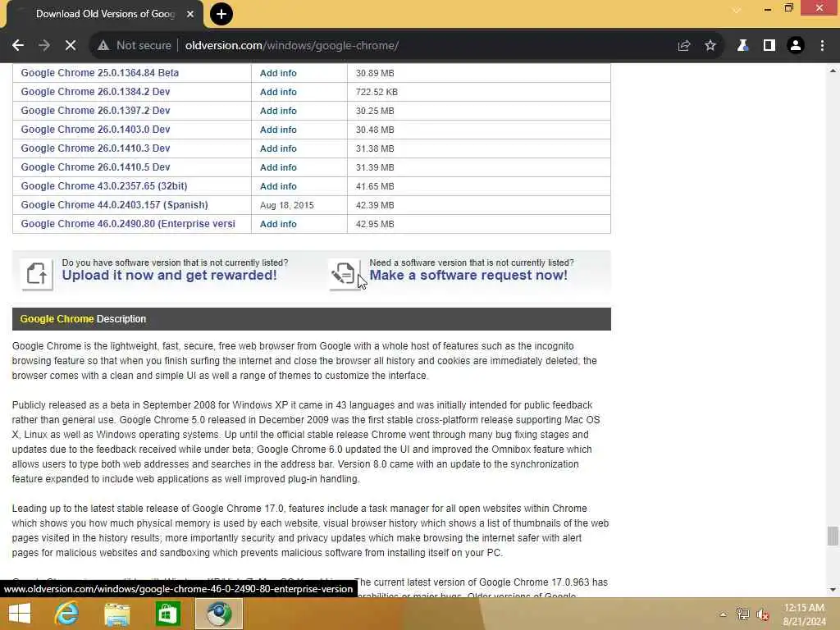Open Google Chrome 26.0.1403.0 Dev link
The width and height of the screenshot is (840, 630).
point(95,129)
